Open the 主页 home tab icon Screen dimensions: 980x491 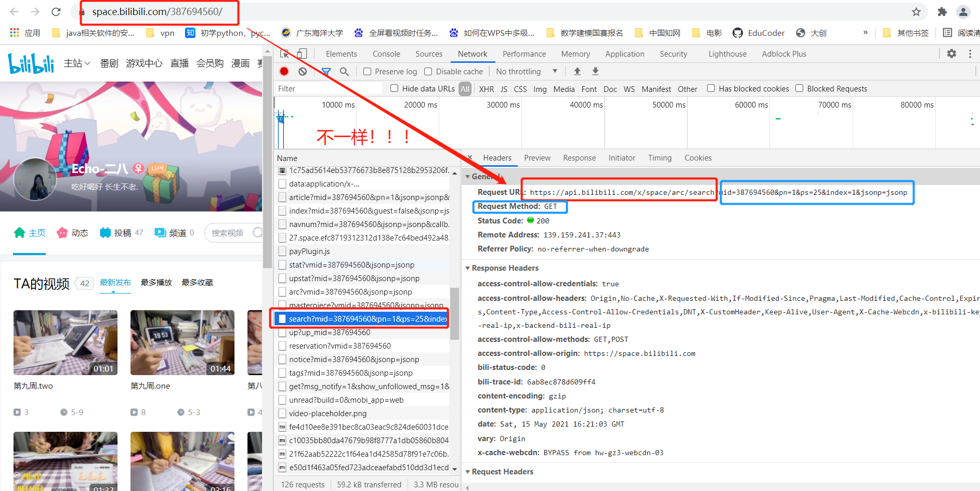coord(20,233)
